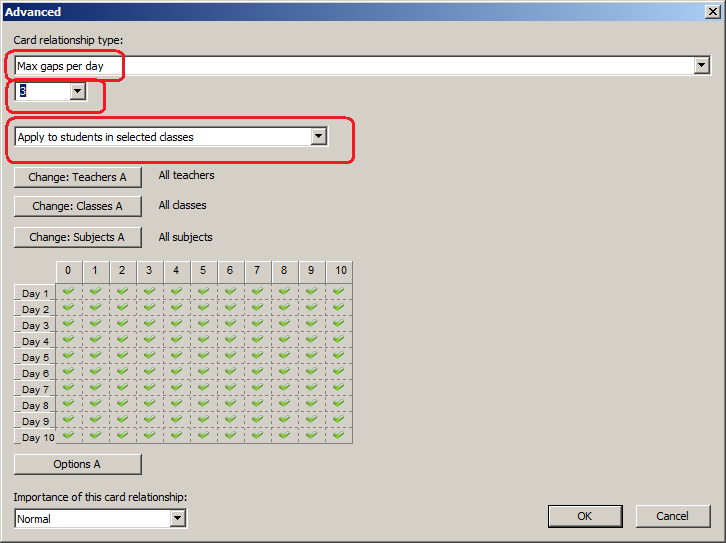Open the Card relationship type dropdown
Image resolution: width=726 pixels, height=543 pixels.
point(701,65)
